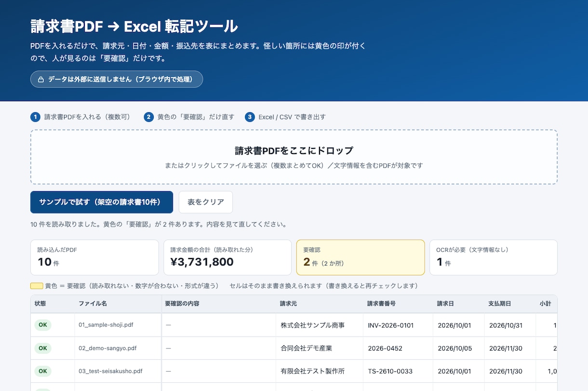Click the 支払期日 column header
The height and width of the screenshot is (391, 588).
click(x=510, y=304)
